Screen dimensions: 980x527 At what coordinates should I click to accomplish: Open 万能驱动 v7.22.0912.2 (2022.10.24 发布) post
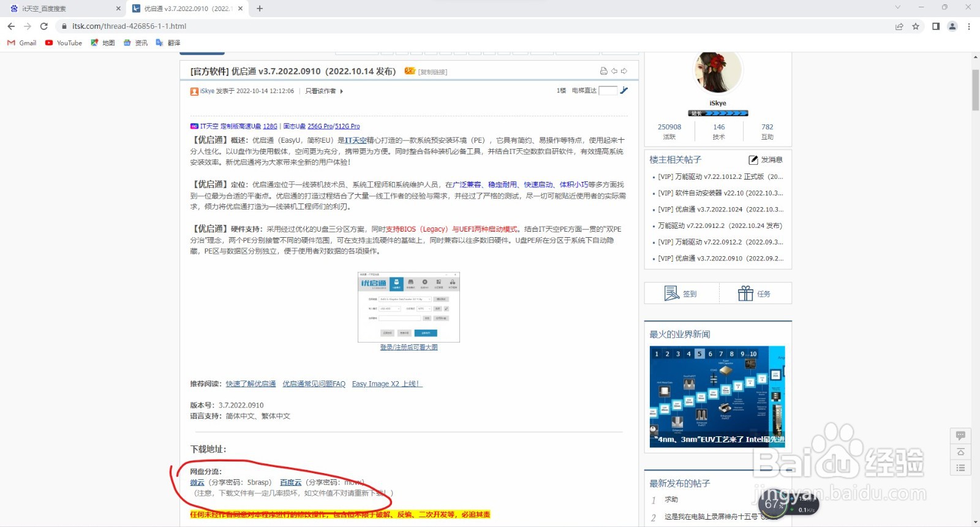tap(720, 226)
